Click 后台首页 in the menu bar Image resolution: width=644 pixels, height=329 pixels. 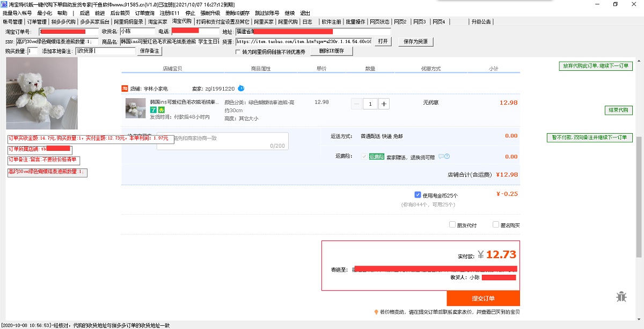pos(120,13)
